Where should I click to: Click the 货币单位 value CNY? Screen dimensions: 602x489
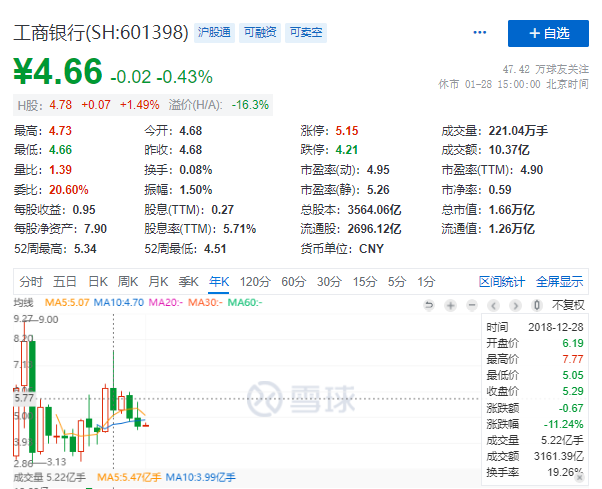[x=371, y=249]
